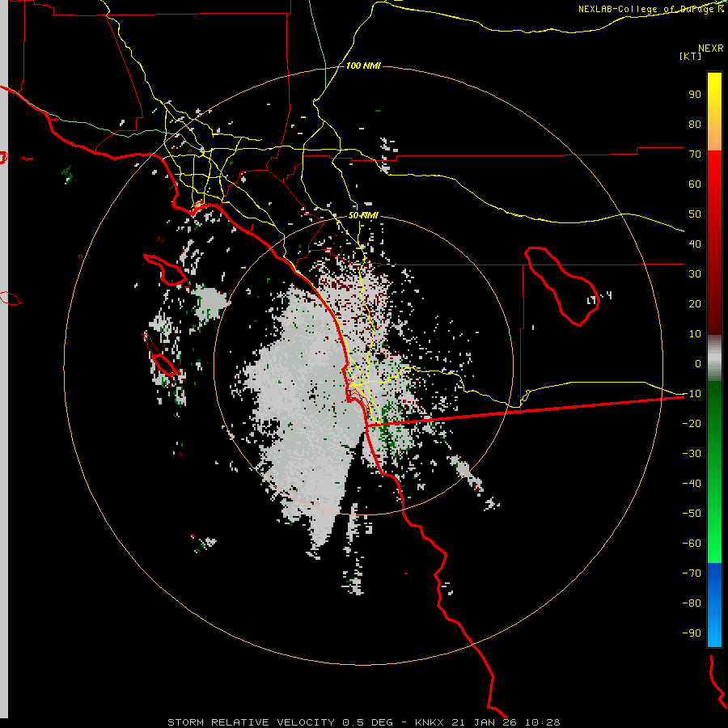Click the KNKX station identifier in the caption
The width and height of the screenshot is (728, 728).
430,722
